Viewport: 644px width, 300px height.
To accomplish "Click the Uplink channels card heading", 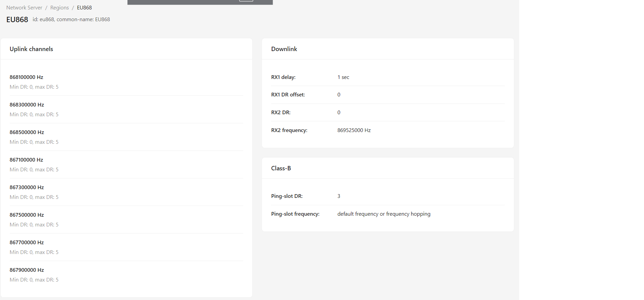I will (31, 49).
